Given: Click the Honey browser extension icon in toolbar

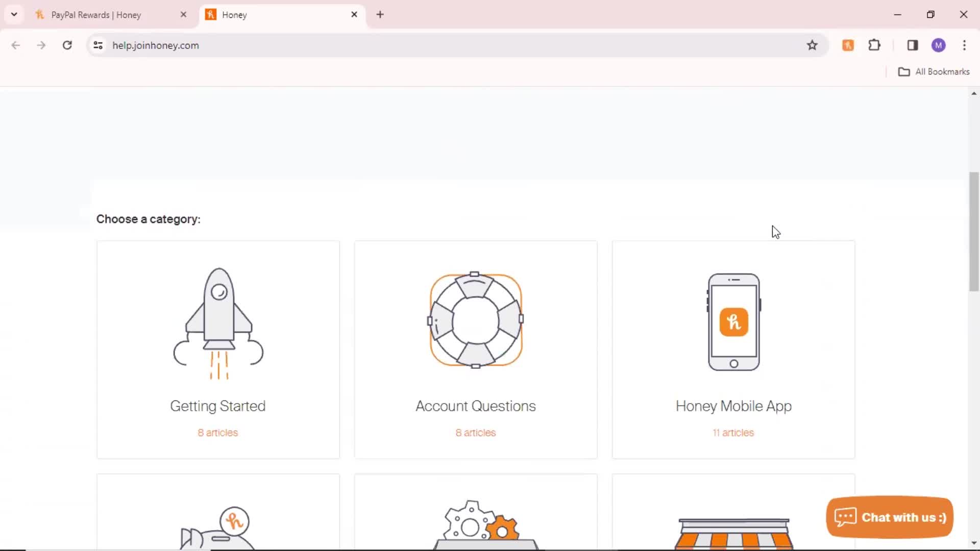Looking at the screenshot, I should click(x=848, y=45).
